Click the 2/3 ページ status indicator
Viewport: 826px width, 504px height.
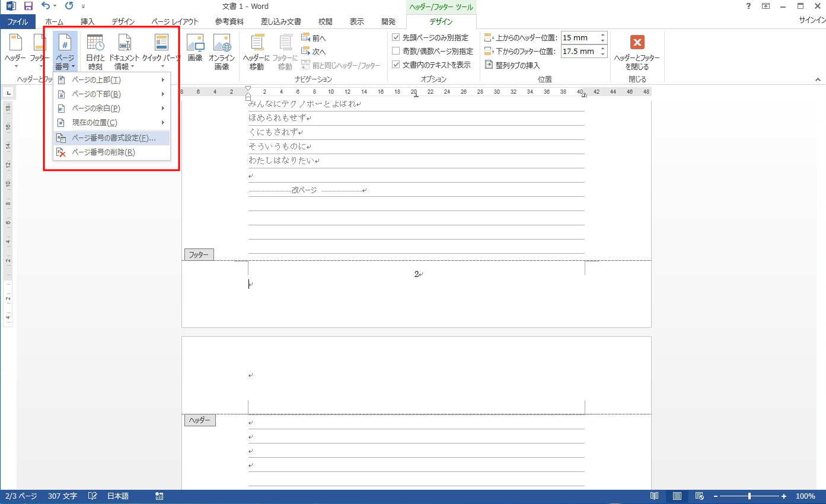point(21,496)
